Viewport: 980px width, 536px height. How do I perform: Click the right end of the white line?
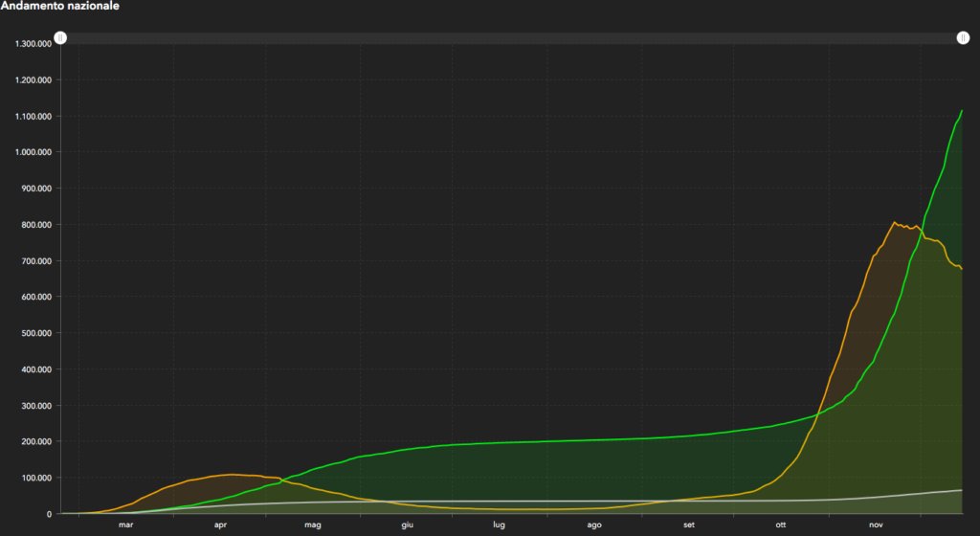961,490
